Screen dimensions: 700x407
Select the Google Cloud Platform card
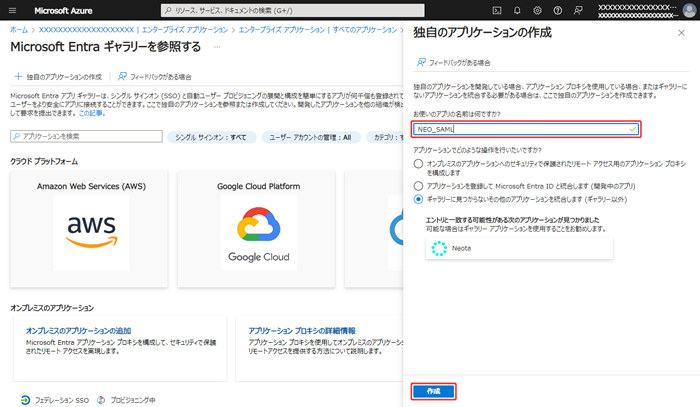coord(256,229)
